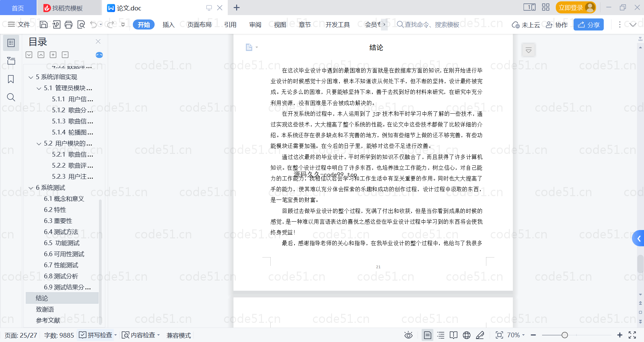Select outline item 5.1.1 用户信
The image size is (644, 342).
tap(72, 99)
